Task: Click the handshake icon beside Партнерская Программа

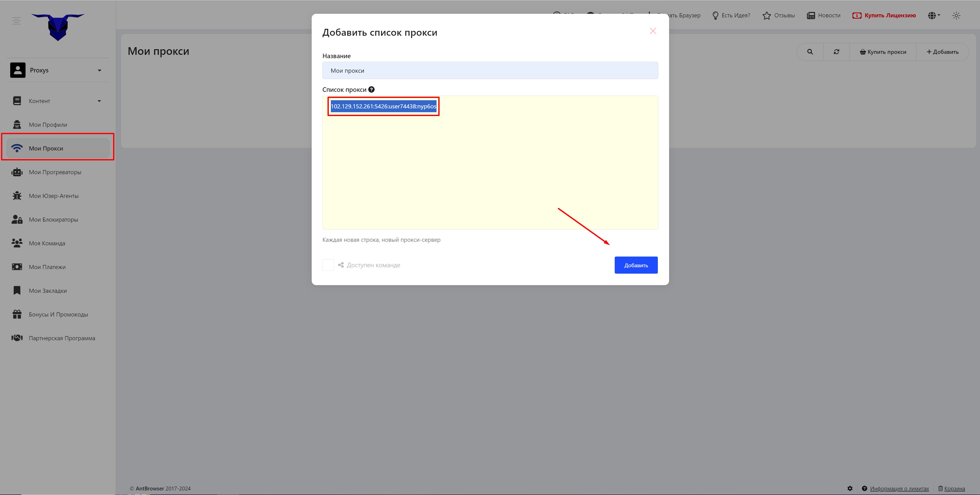Action: 17,338
